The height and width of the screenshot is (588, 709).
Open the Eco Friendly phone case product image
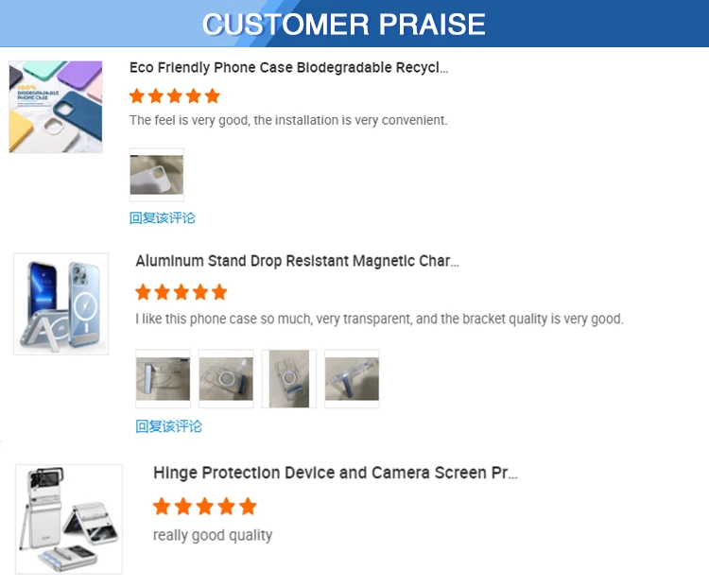(x=56, y=107)
